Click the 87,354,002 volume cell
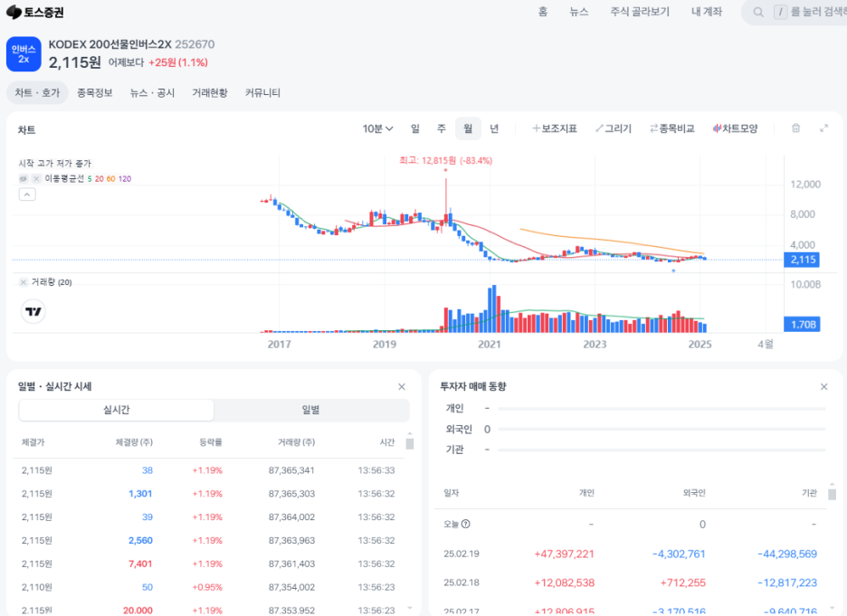Screen dimensions: 847x616 (291, 587)
